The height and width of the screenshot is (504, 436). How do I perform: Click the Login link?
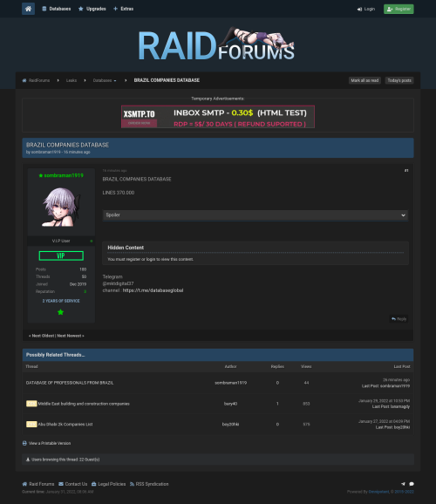point(366,9)
